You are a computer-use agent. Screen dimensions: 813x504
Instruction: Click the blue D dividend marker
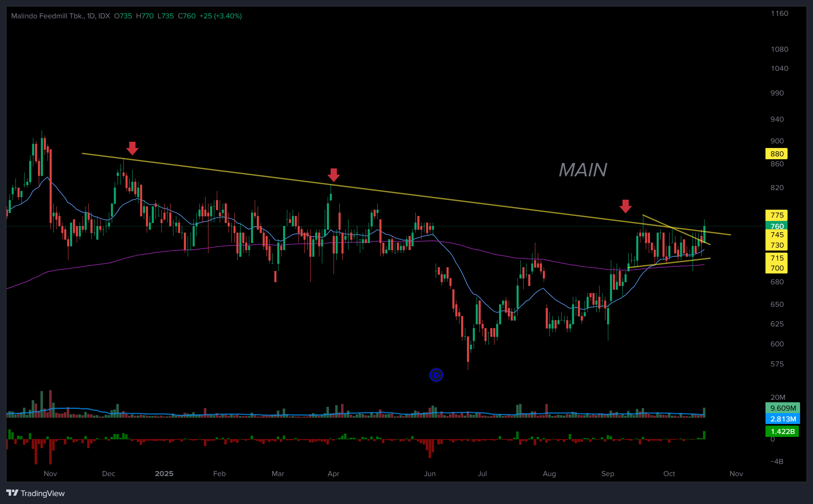click(x=436, y=375)
